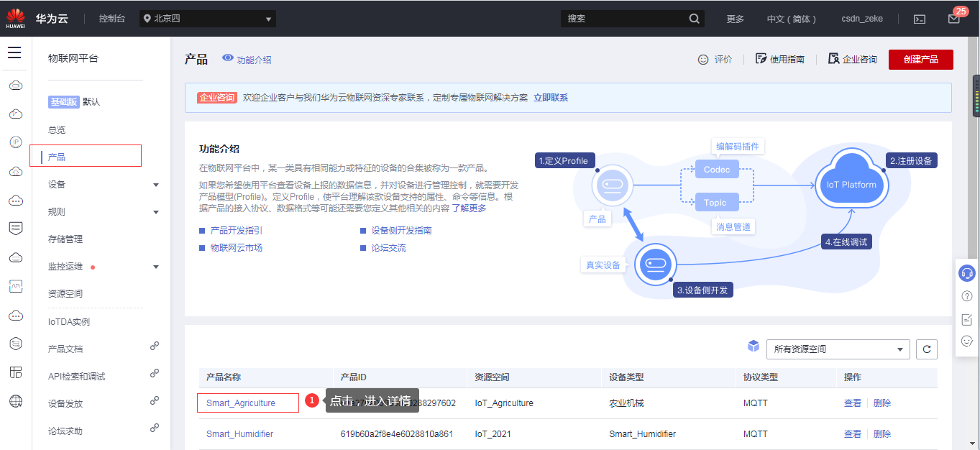The image size is (980, 450).
Task: Open the layout grid icon in left rail
Action: pyautogui.click(x=15, y=372)
